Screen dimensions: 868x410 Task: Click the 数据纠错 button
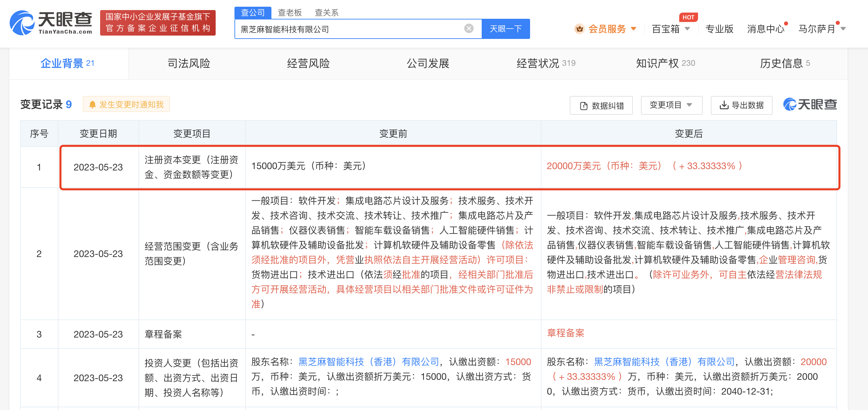pos(601,106)
